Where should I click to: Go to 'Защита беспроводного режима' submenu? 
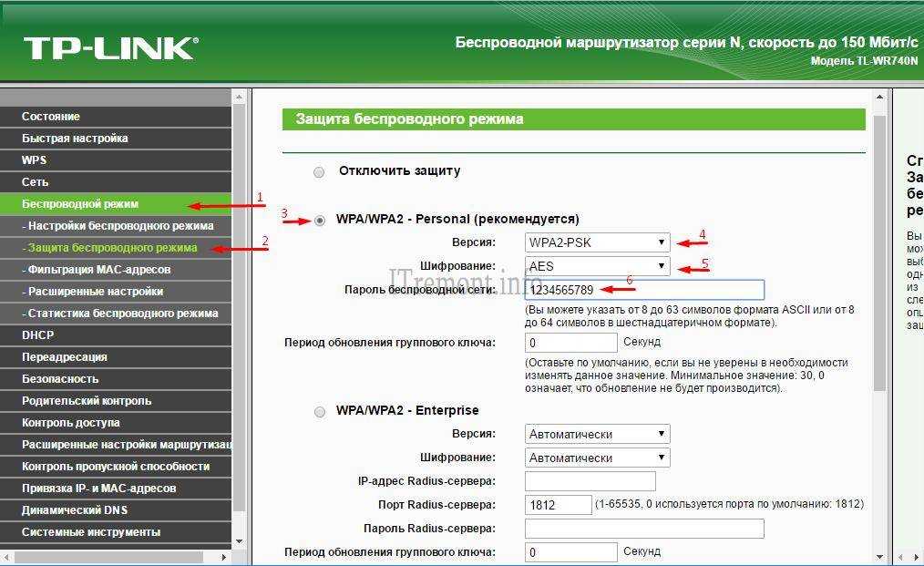tap(112, 248)
